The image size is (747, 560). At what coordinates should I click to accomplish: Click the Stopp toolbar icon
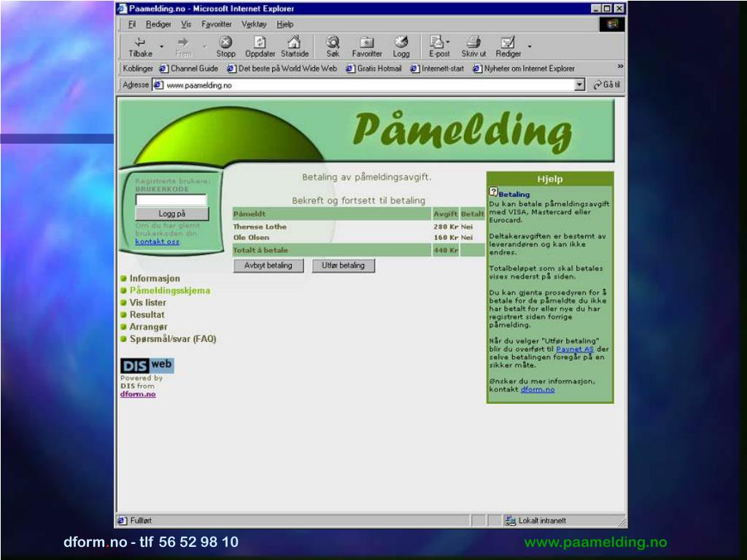click(225, 42)
